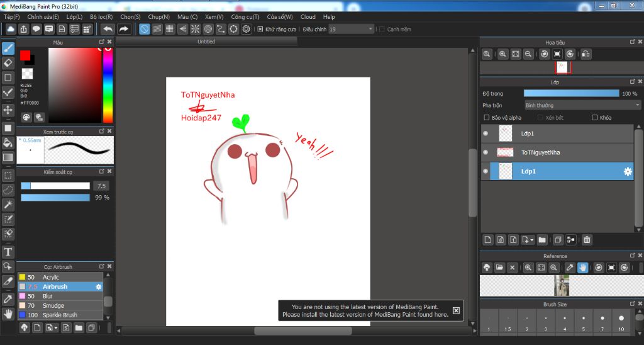Open the Chọn(S) menu
Viewport: 644px width, 345px height.
(x=130, y=17)
